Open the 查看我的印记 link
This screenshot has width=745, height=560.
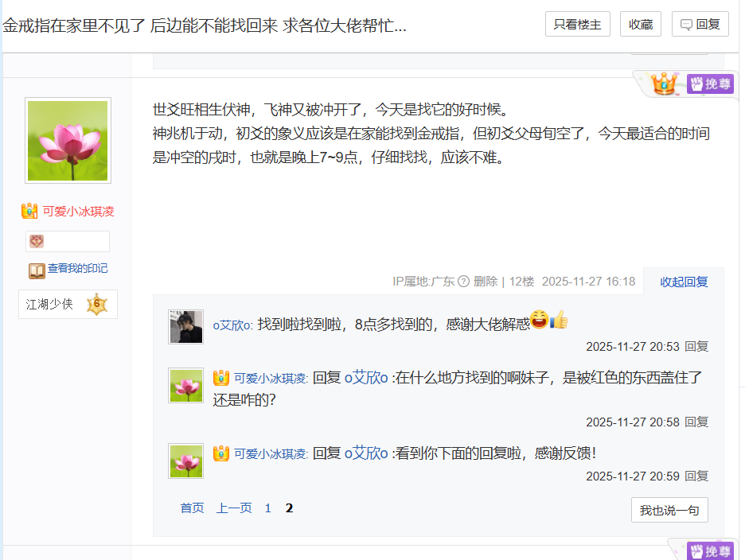tap(77, 268)
